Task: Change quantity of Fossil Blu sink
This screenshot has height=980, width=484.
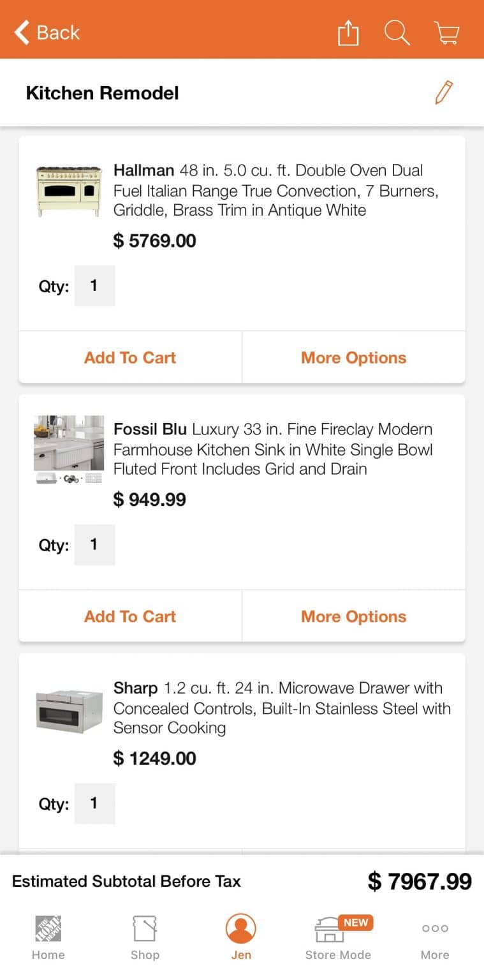Action: coord(94,545)
